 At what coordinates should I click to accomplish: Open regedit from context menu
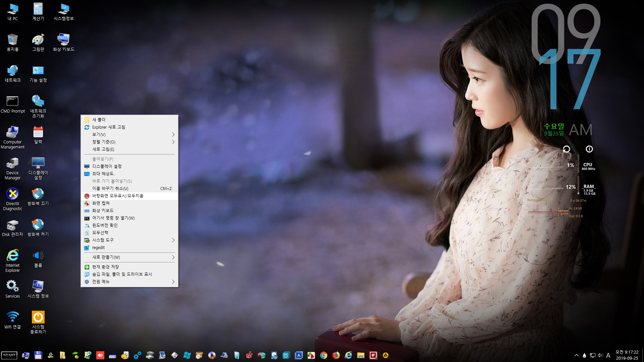pos(129,248)
